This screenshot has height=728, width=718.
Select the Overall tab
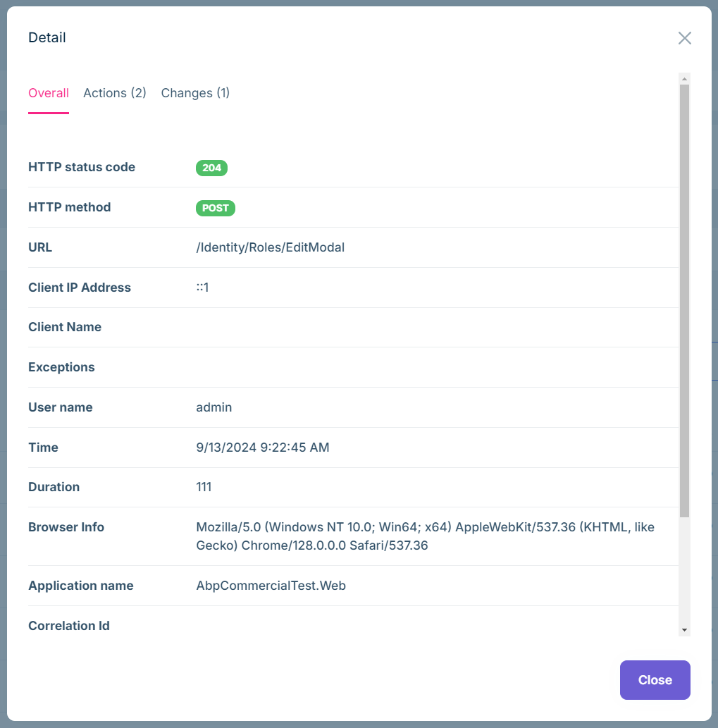pos(48,93)
